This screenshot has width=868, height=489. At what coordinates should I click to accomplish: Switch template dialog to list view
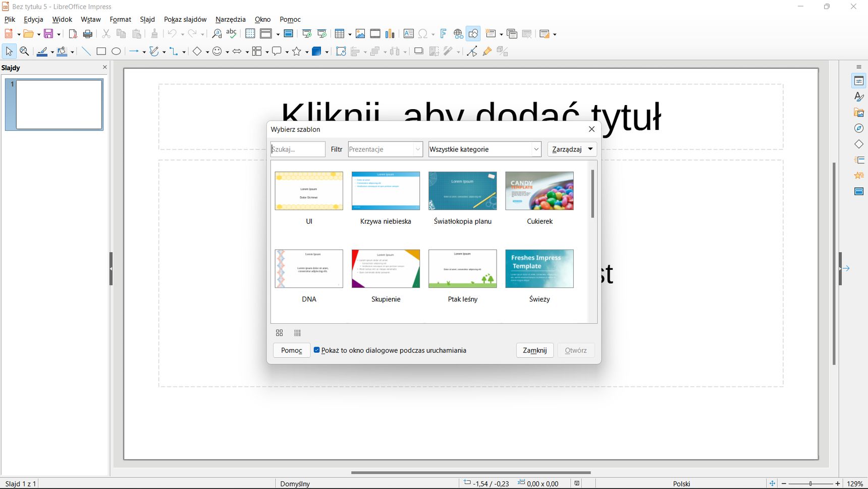pyautogui.click(x=297, y=333)
